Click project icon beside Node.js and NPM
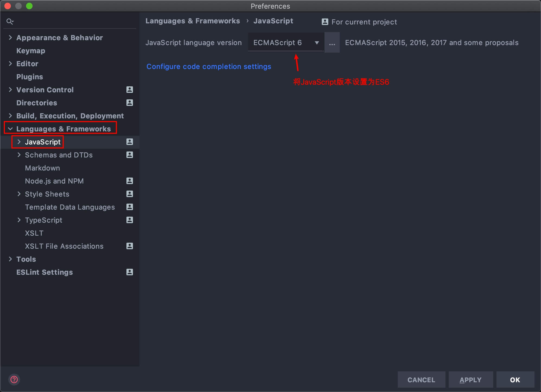The height and width of the screenshot is (392, 541). [x=130, y=181]
